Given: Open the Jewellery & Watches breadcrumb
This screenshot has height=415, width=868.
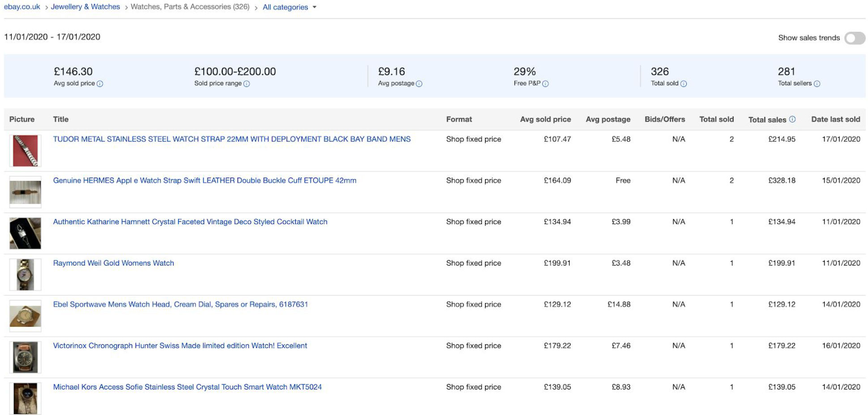Looking at the screenshot, I should [x=85, y=7].
